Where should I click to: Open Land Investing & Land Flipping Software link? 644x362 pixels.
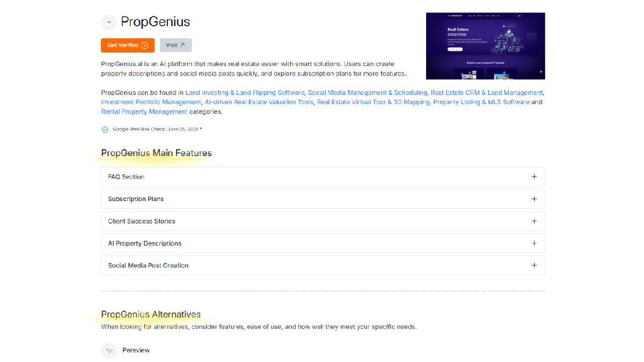pyautogui.click(x=245, y=93)
